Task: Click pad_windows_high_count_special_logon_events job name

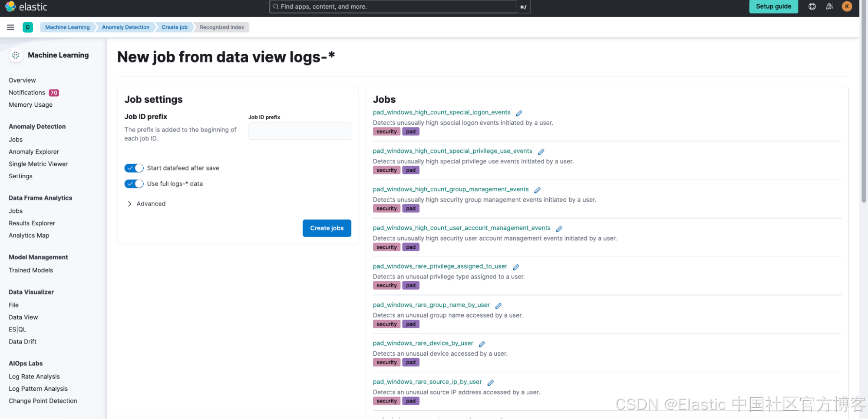Action: click(x=442, y=112)
